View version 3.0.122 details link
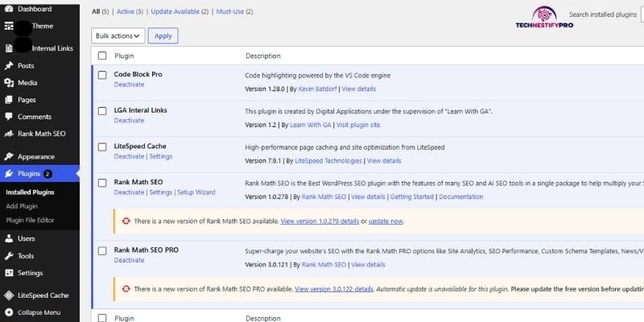The image size is (644, 322). pyautogui.click(x=334, y=289)
